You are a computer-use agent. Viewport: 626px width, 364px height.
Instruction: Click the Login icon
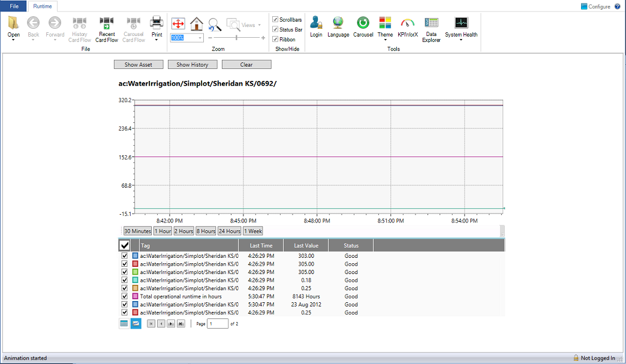point(316,28)
